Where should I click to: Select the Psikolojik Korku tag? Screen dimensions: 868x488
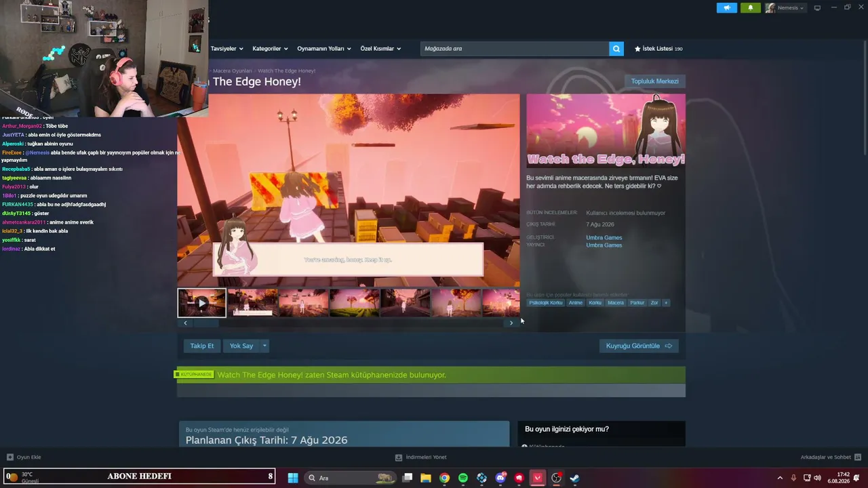[x=546, y=303]
